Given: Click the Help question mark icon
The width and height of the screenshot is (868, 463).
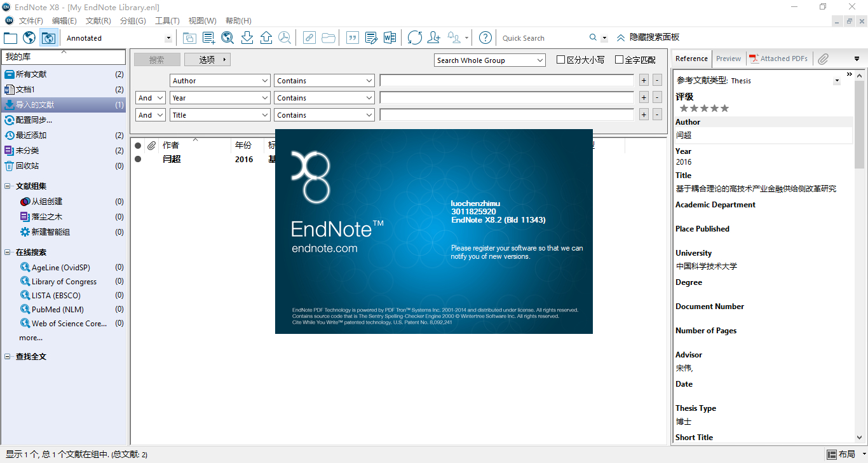Looking at the screenshot, I should coord(485,38).
